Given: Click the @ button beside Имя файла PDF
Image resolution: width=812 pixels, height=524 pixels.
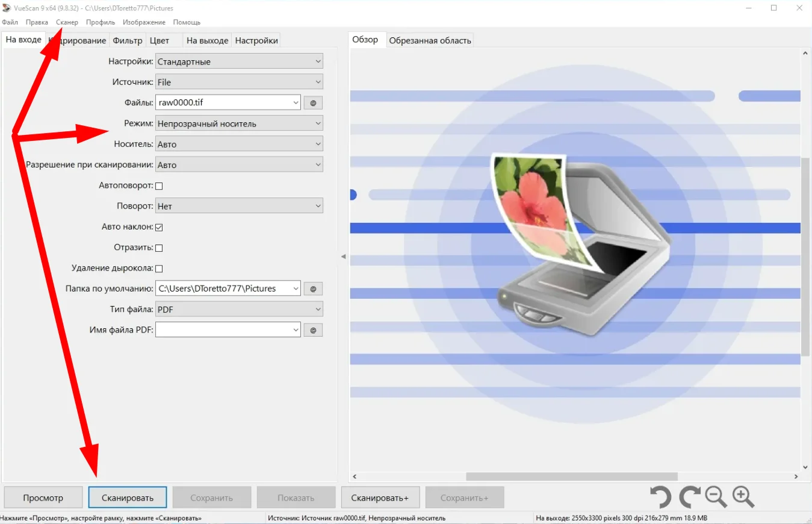Looking at the screenshot, I should (313, 330).
